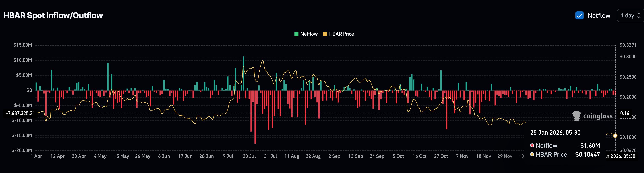This screenshot has height=173, width=644.
Task: Click the 20 Jul date axis label
Action: tap(249, 156)
